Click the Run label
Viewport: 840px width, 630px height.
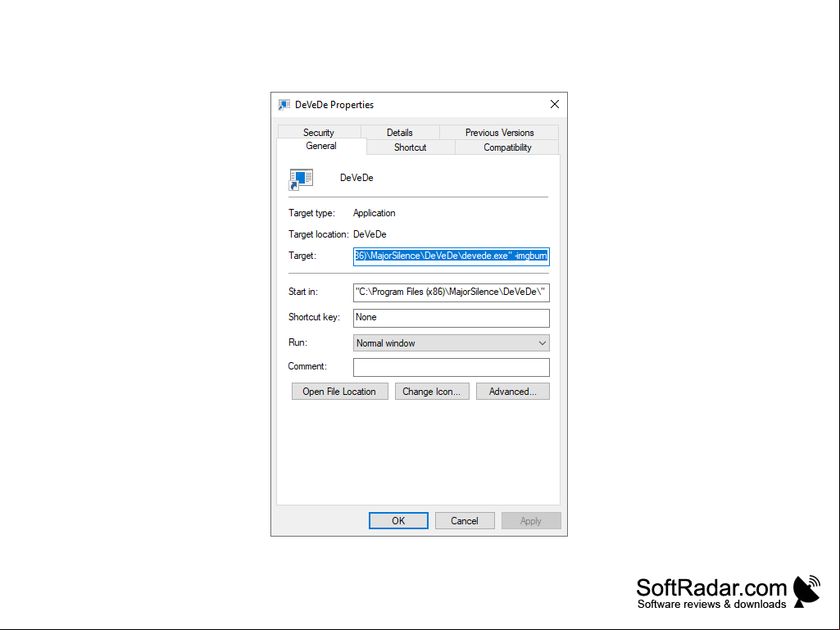297,342
